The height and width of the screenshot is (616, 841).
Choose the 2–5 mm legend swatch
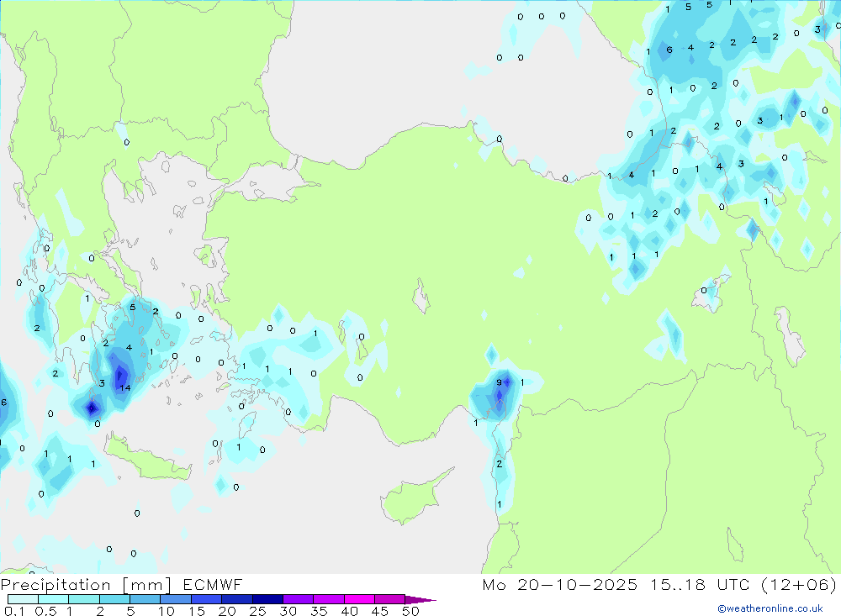114,599
